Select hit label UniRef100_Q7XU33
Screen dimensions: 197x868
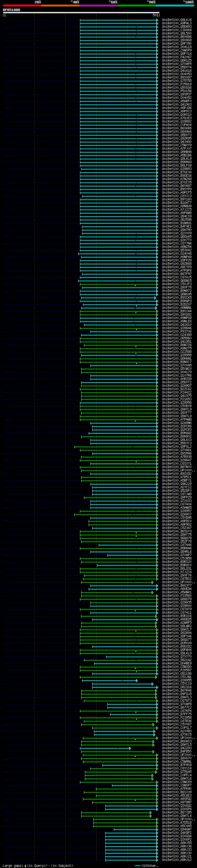tap(177, 500)
